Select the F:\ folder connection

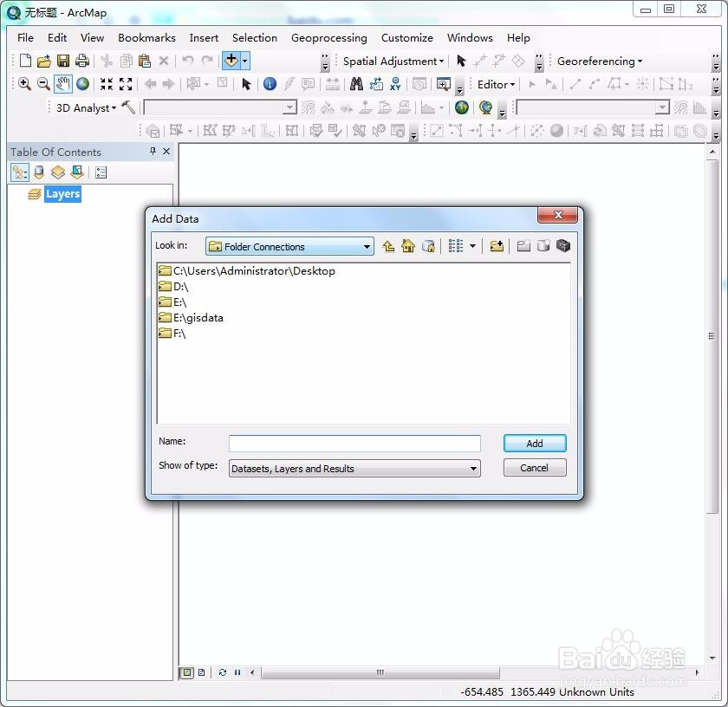(x=172, y=334)
